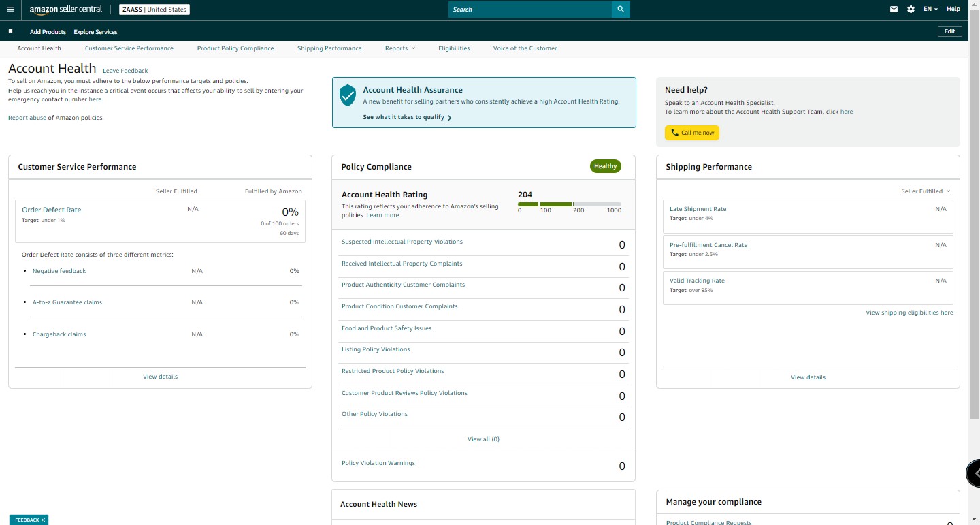Open Product Condition Customer Complaints
The image size is (980, 525).
coord(399,306)
